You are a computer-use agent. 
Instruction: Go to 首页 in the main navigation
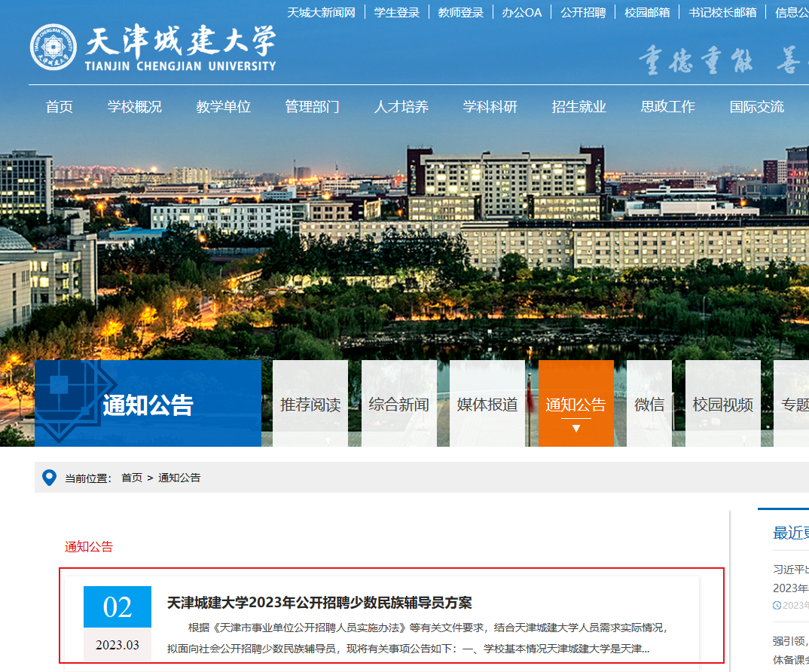(x=60, y=107)
